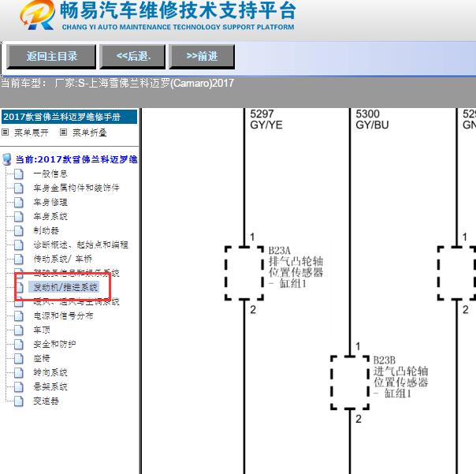Click the page icon beside 诊断概述、起始点和编程

coord(19,245)
